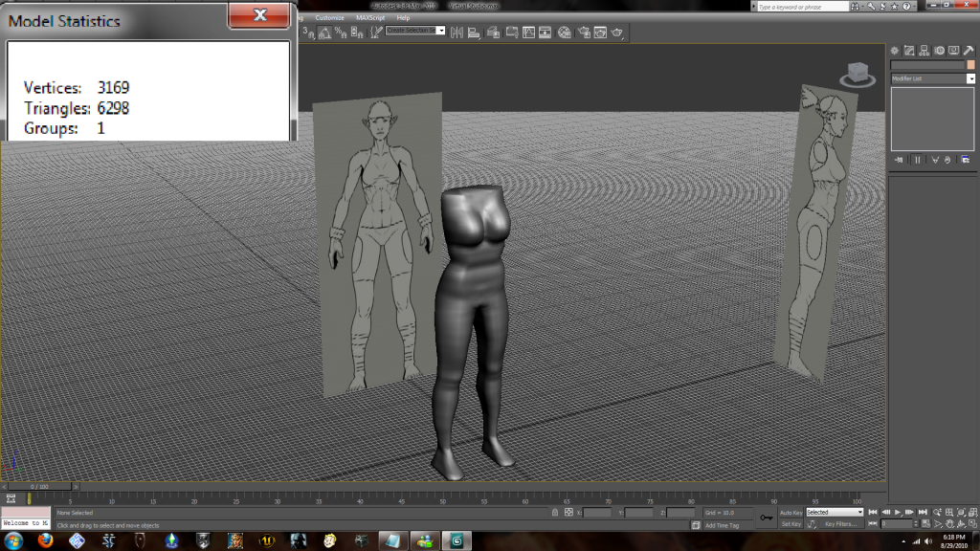Viewport: 980px width, 551px height.
Task: Open the Manage Layers dialog
Action: point(493,33)
